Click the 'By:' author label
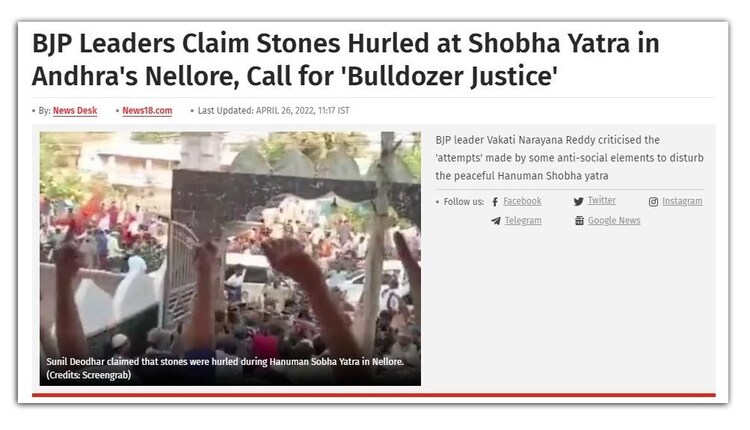 pos(44,110)
